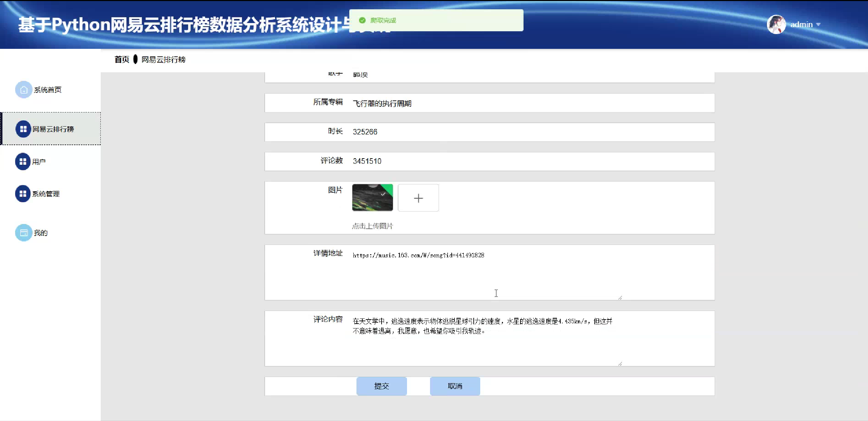Click the 网易云排行榜 grid icon in sidebar
868x421 pixels.
(x=23, y=129)
